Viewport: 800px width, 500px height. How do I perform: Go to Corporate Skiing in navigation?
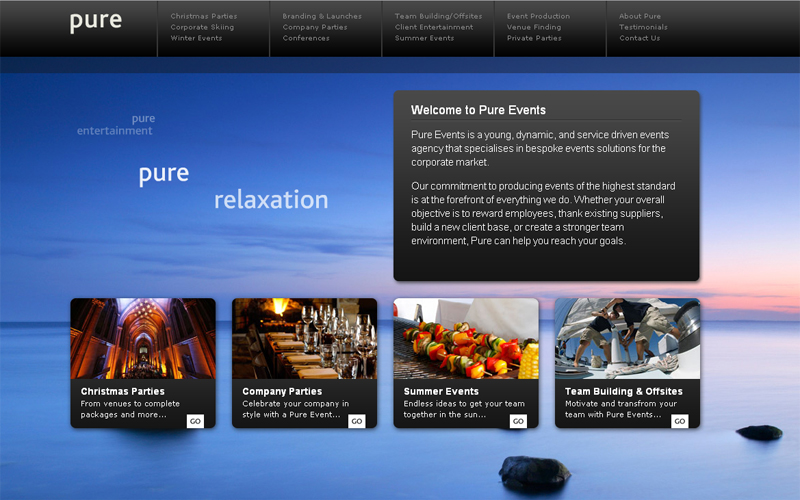(x=202, y=27)
